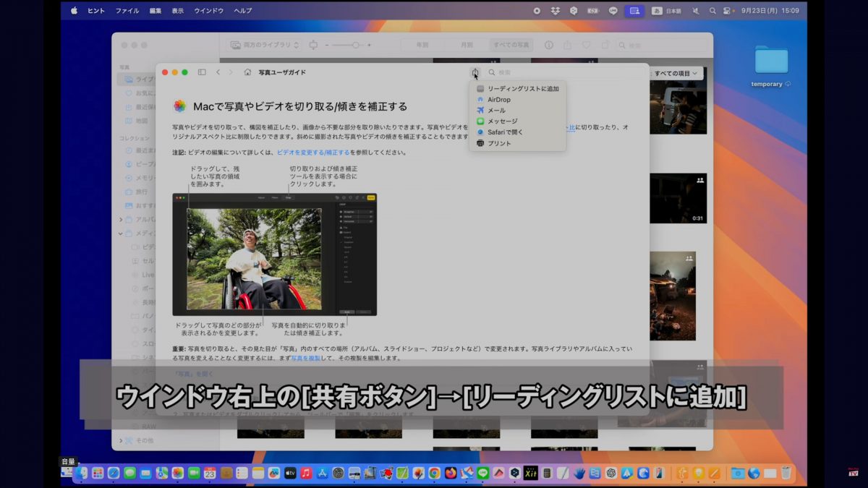Open the ヘルプ menu

point(243,11)
